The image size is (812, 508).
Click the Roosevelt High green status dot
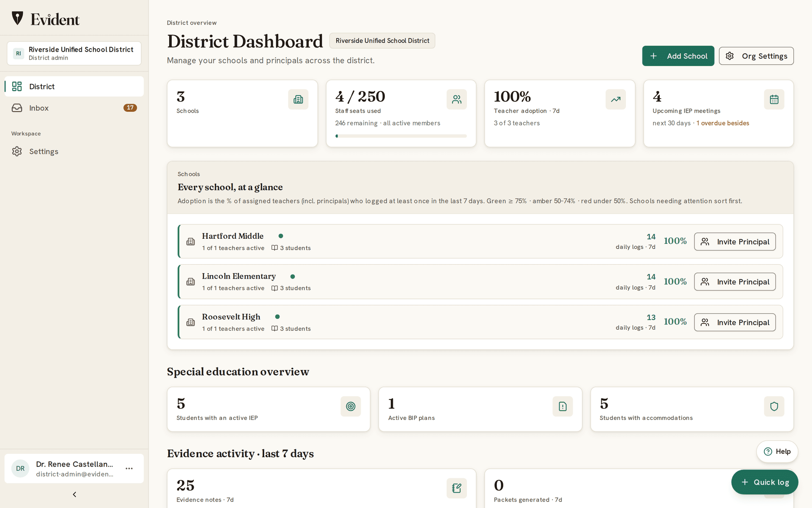(277, 317)
